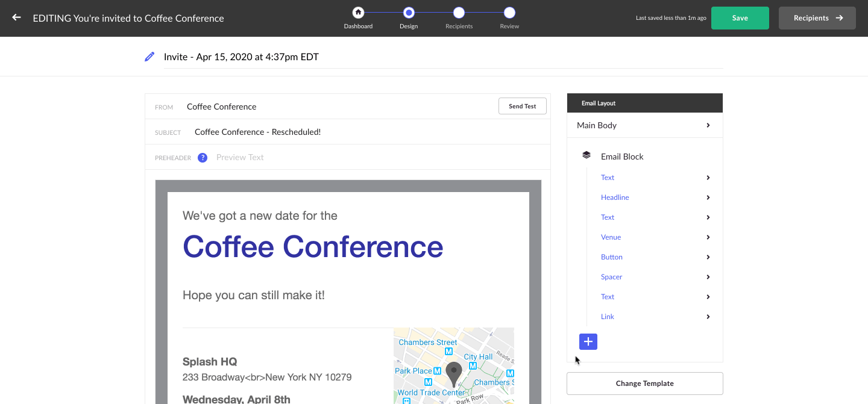Click the Last saved status text

tap(671, 18)
